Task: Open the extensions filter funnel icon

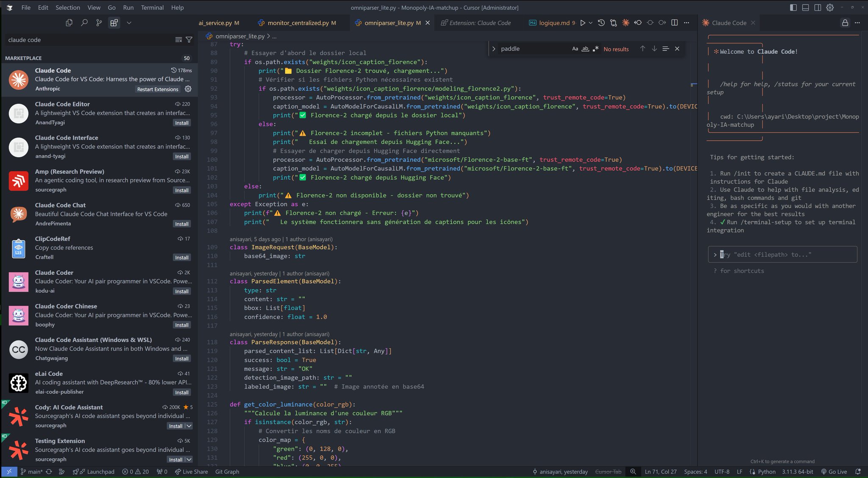Action: [x=189, y=40]
